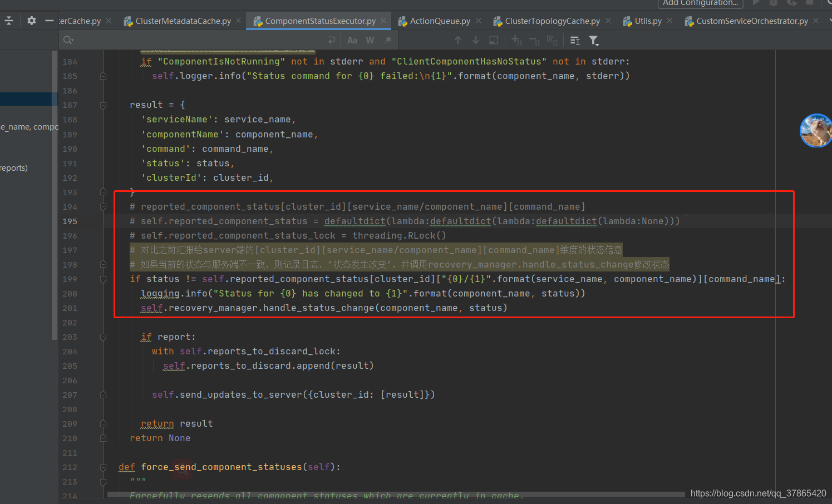832x504 pixels.
Task: Click 'def force_send_component_statuses' text
Action: pos(210,467)
